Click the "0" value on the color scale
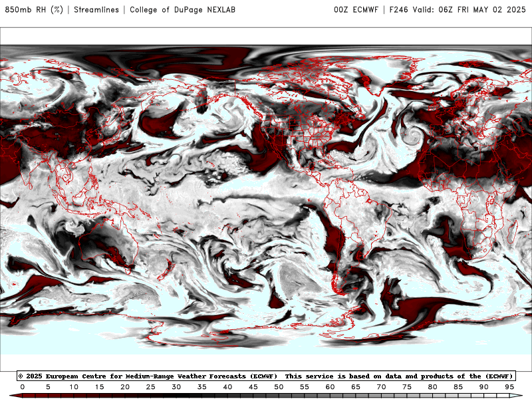This screenshot has width=532, height=399. (x=23, y=387)
